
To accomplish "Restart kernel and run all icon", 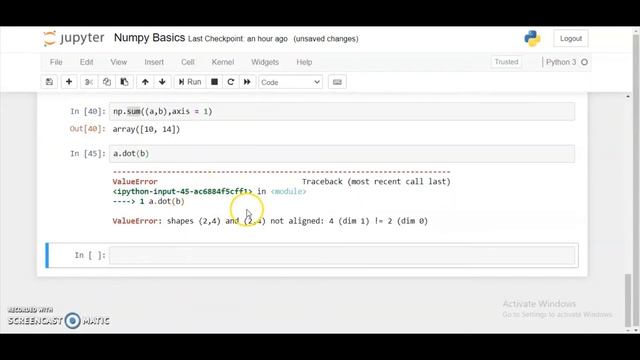I will 247,82.
